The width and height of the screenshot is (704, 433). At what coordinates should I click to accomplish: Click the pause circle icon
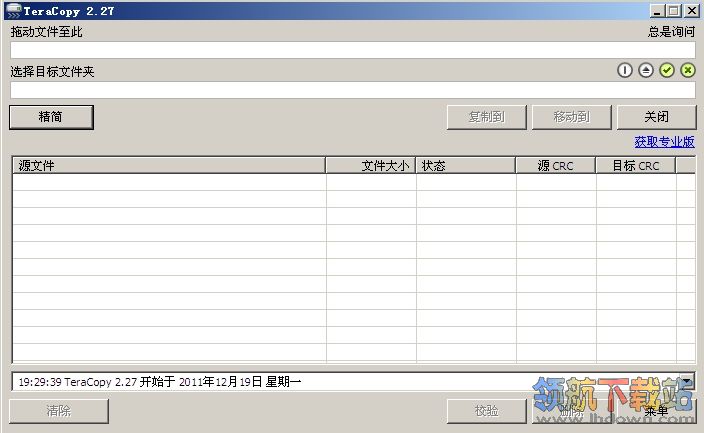(x=625, y=70)
